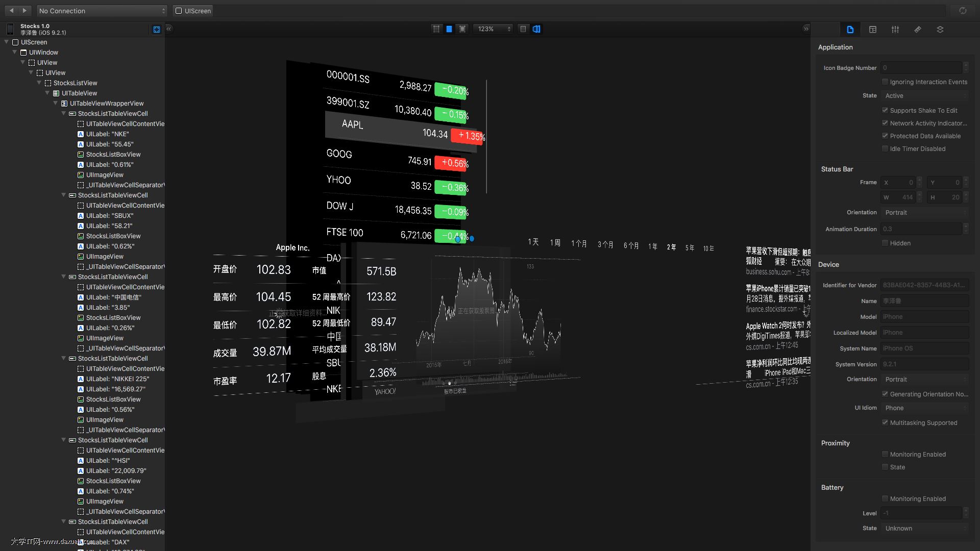
Task: Click the refresh snapshot icon
Action: 962,11
